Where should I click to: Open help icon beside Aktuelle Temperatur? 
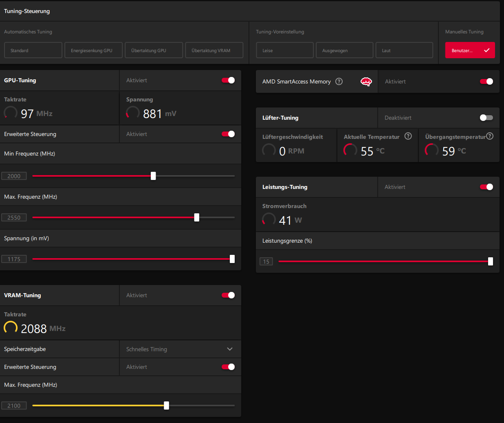pyautogui.click(x=408, y=136)
